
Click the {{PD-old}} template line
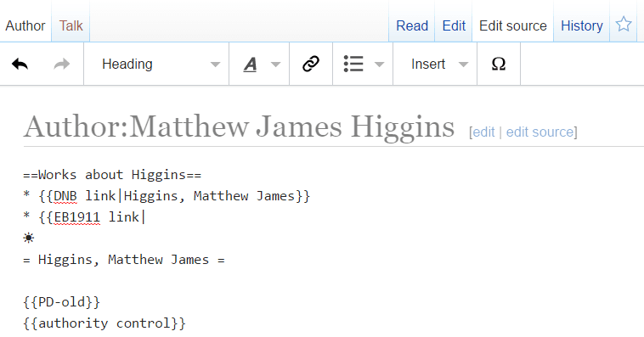coord(62,302)
